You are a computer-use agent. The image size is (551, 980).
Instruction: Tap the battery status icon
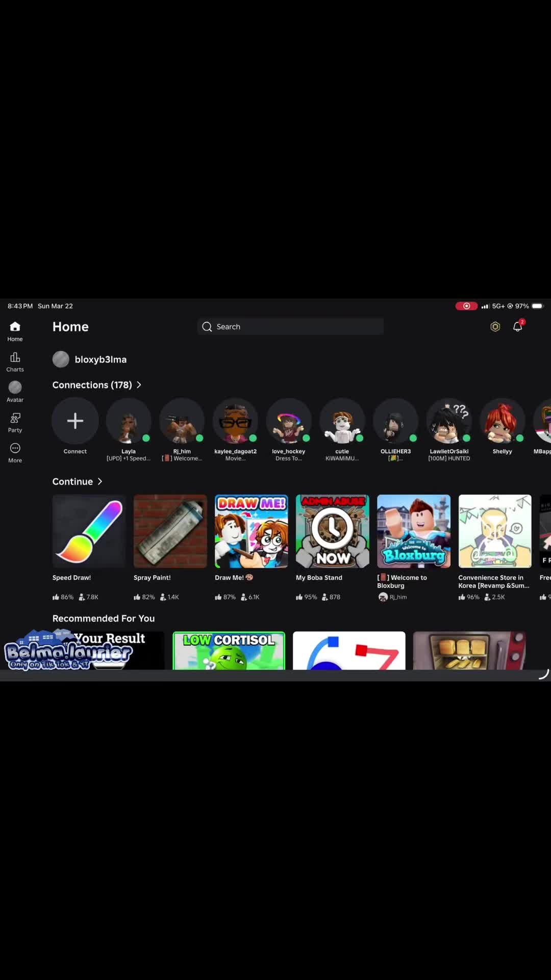coord(538,306)
